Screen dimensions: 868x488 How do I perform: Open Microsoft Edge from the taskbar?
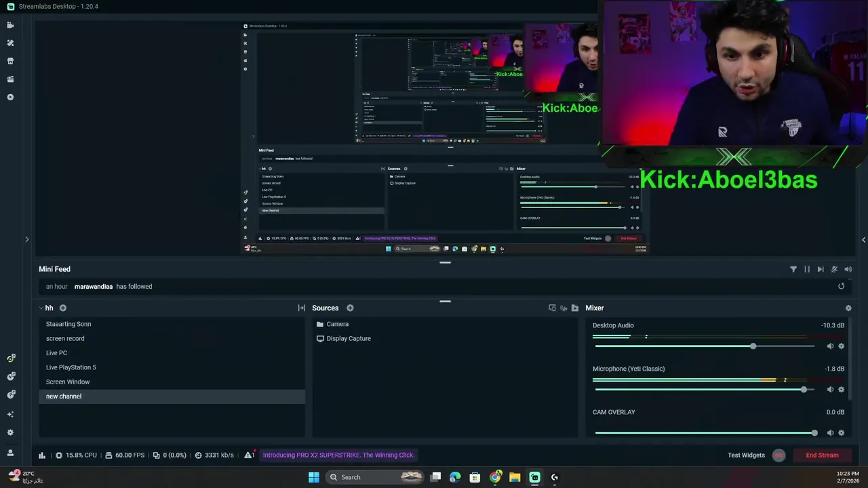tap(455, 477)
